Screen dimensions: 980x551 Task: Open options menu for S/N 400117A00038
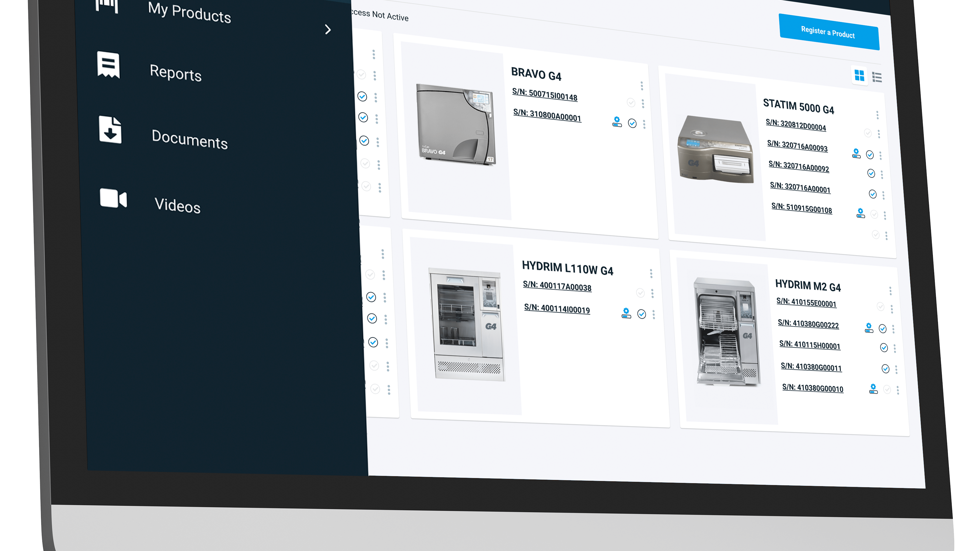tap(652, 293)
